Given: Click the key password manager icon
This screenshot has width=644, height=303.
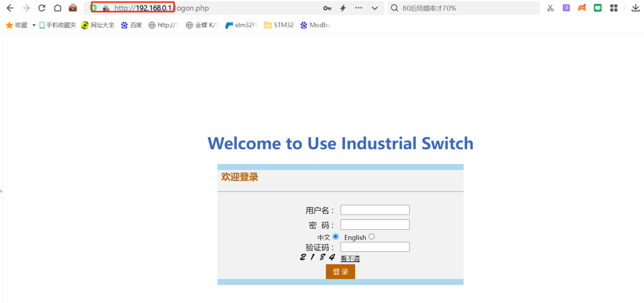Looking at the screenshot, I should 327,8.
